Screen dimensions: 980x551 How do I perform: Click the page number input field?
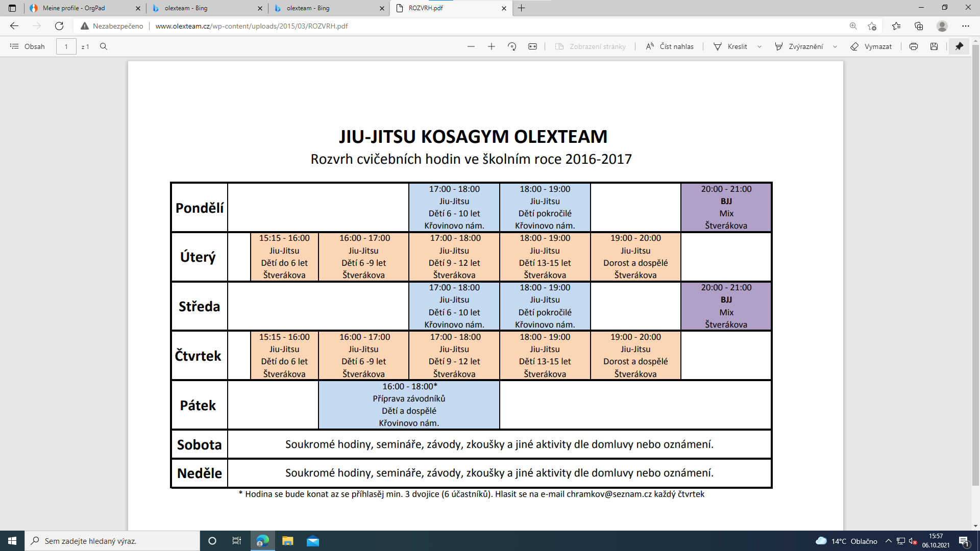(66, 46)
